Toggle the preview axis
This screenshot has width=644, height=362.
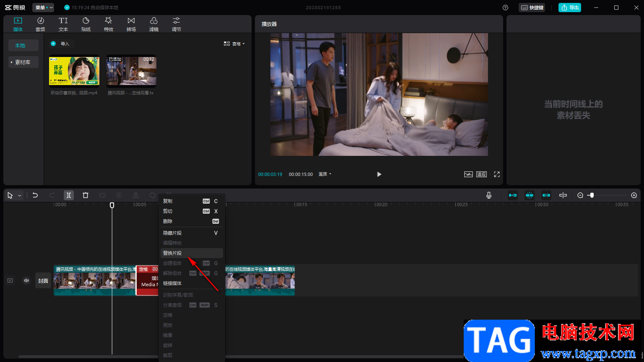click(x=563, y=195)
